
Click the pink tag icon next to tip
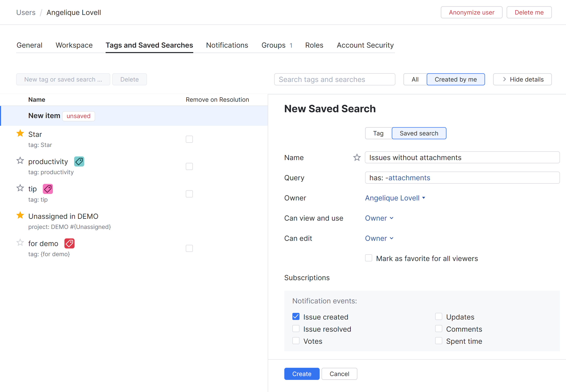pyautogui.click(x=48, y=189)
